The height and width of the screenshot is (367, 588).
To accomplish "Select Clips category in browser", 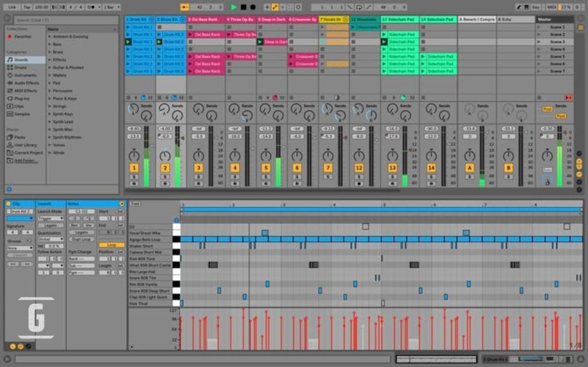I will coord(19,106).
